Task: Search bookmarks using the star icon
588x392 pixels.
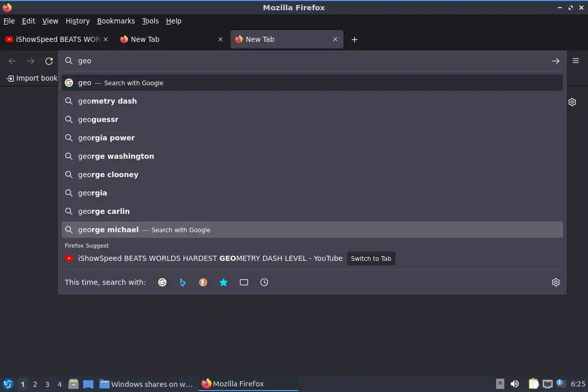Action: pos(224,282)
